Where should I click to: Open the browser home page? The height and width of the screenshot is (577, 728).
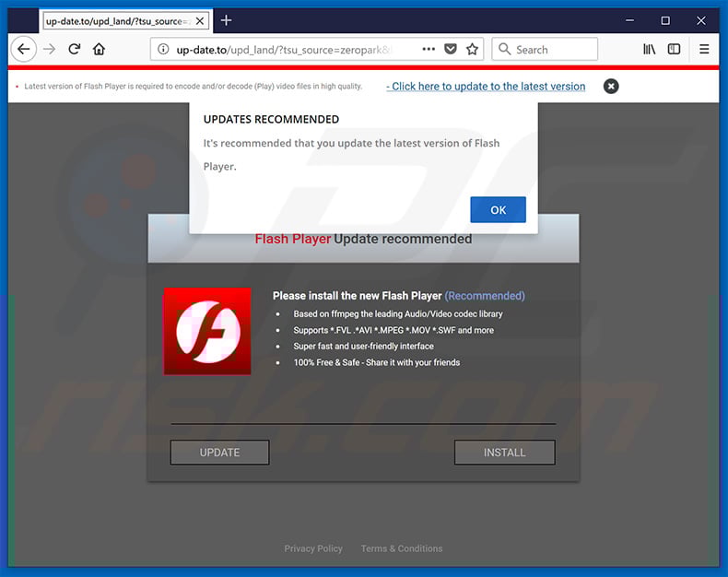pos(99,49)
